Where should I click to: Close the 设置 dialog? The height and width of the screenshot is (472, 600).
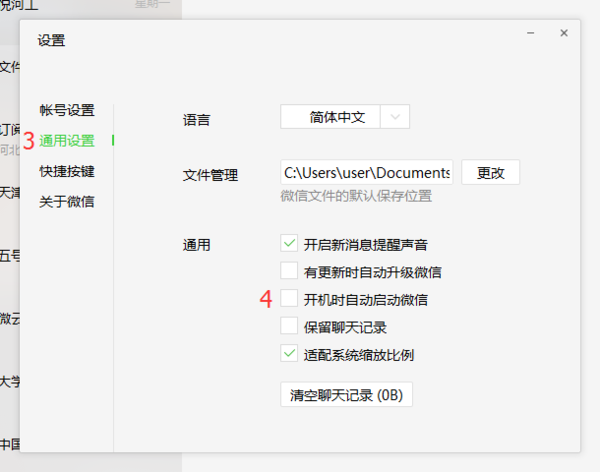(x=564, y=33)
